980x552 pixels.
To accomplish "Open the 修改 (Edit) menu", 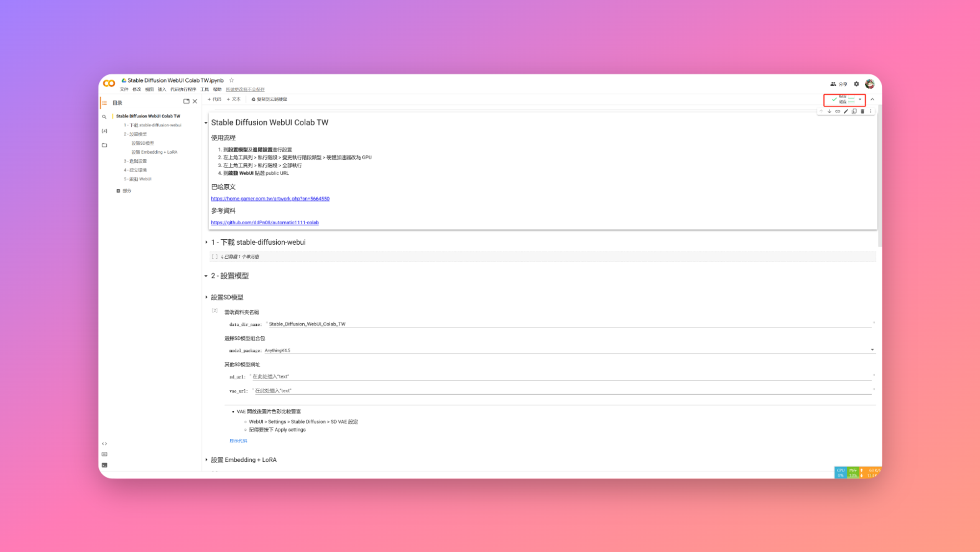I will pyautogui.click(x=137, y=89).
